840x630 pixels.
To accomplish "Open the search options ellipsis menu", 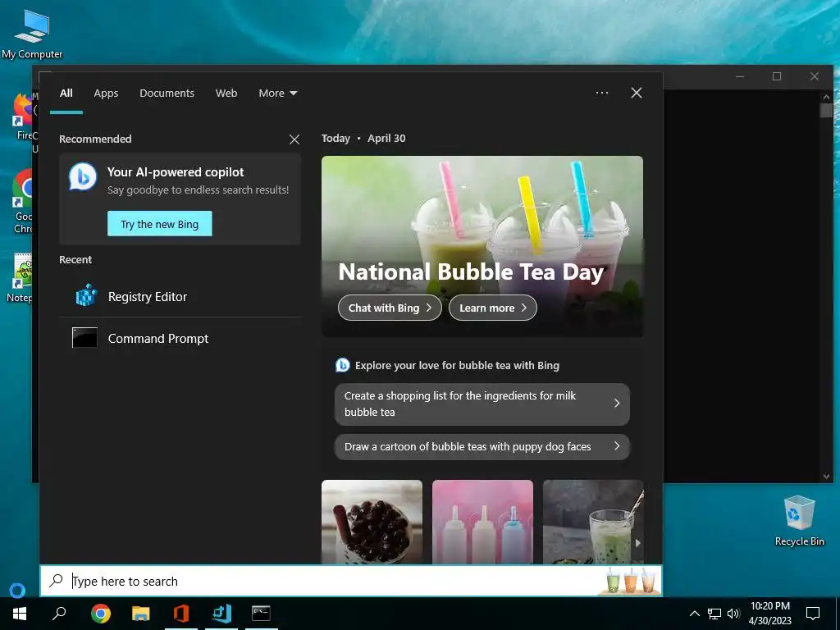I will pos(601,93).
